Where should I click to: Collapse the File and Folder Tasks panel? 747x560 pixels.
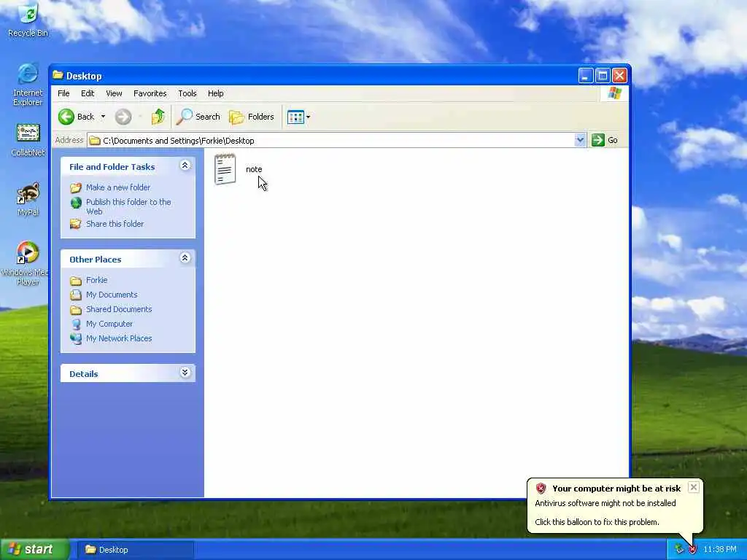[x=185, y=166]
